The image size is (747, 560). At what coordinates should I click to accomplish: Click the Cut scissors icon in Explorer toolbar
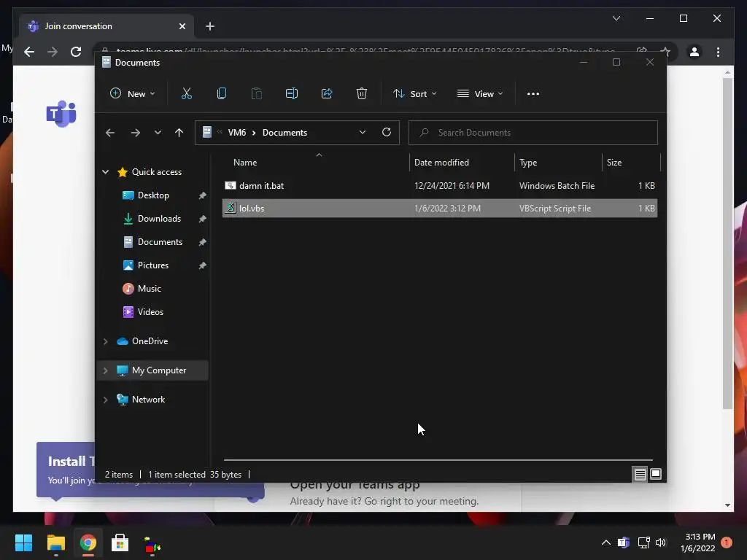pos(186,94)
